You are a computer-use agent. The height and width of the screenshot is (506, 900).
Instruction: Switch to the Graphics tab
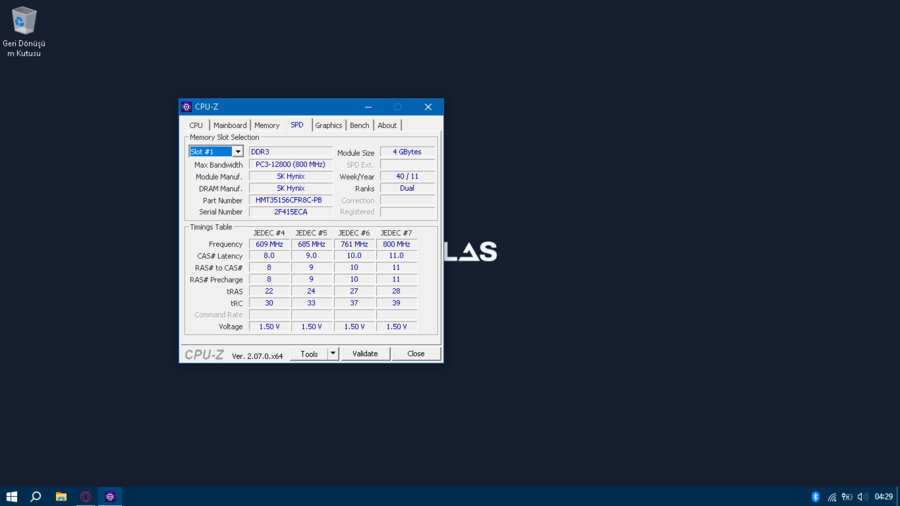[328, 125]
